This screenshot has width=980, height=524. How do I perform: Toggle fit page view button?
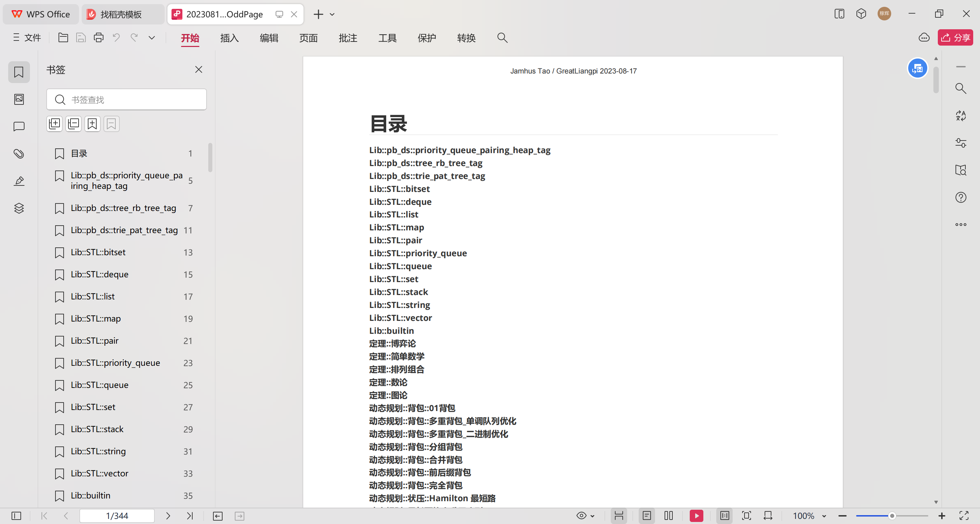(x=747, y=515)
